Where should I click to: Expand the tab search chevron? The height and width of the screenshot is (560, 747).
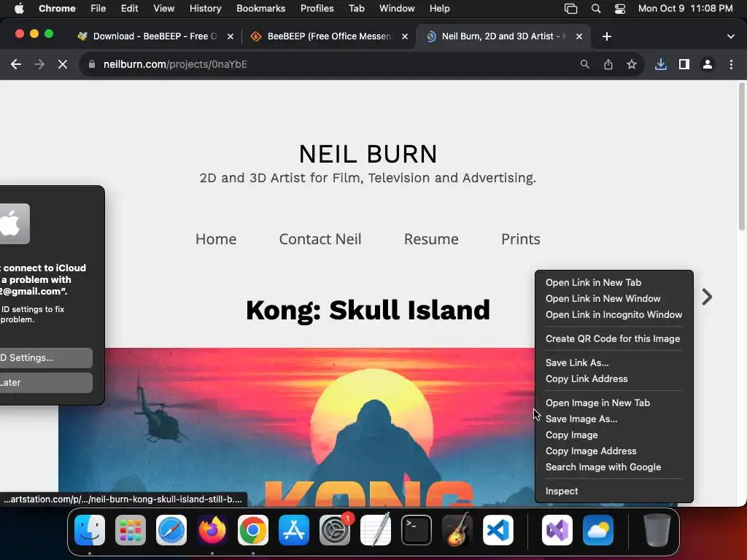pyautogui.click(x=731, y=36)
